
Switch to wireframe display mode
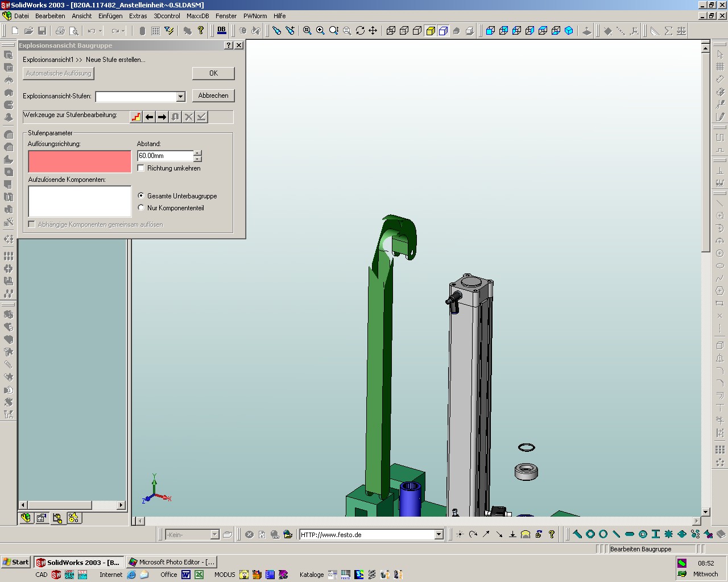[x=391, y=31]
